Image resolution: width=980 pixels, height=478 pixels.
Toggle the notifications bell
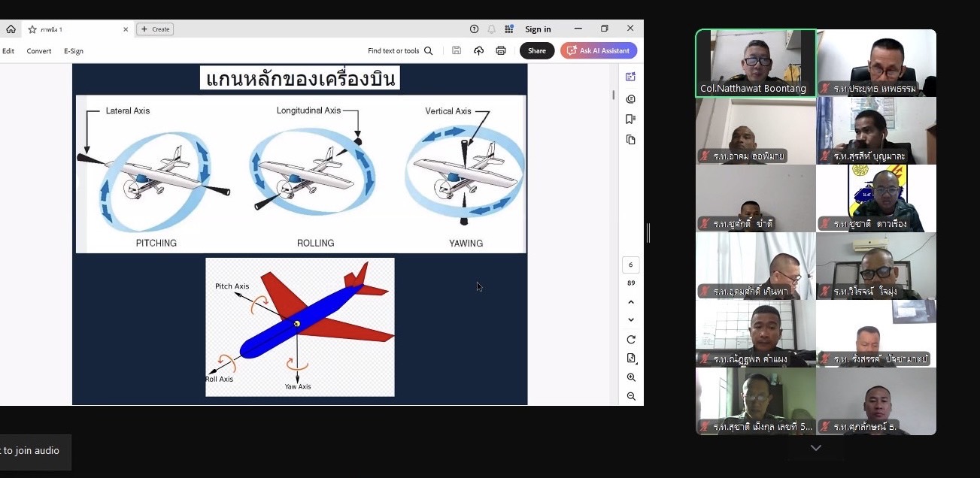tap(491, 29)
